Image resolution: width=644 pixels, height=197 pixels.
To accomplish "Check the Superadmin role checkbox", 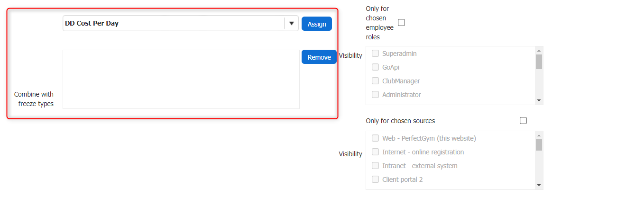I will click(x=375, y=54).
